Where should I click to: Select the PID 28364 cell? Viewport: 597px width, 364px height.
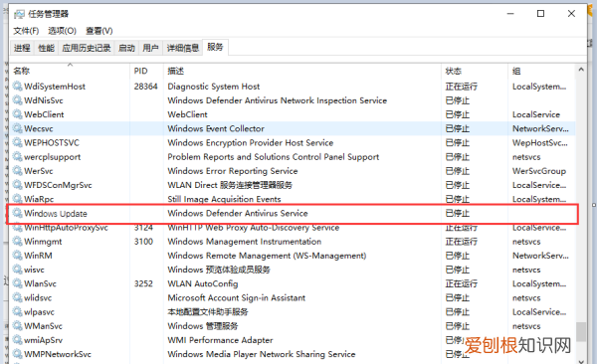click(145, 87)
